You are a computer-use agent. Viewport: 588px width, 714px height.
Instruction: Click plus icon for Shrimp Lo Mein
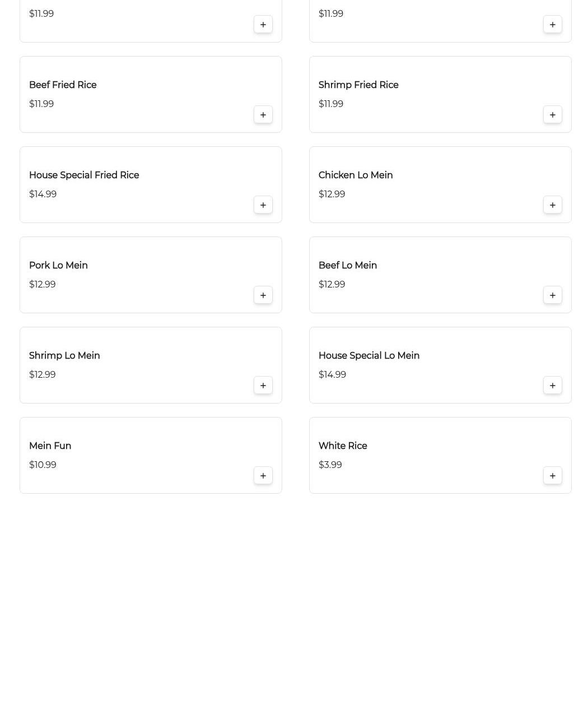pos(263,386)
